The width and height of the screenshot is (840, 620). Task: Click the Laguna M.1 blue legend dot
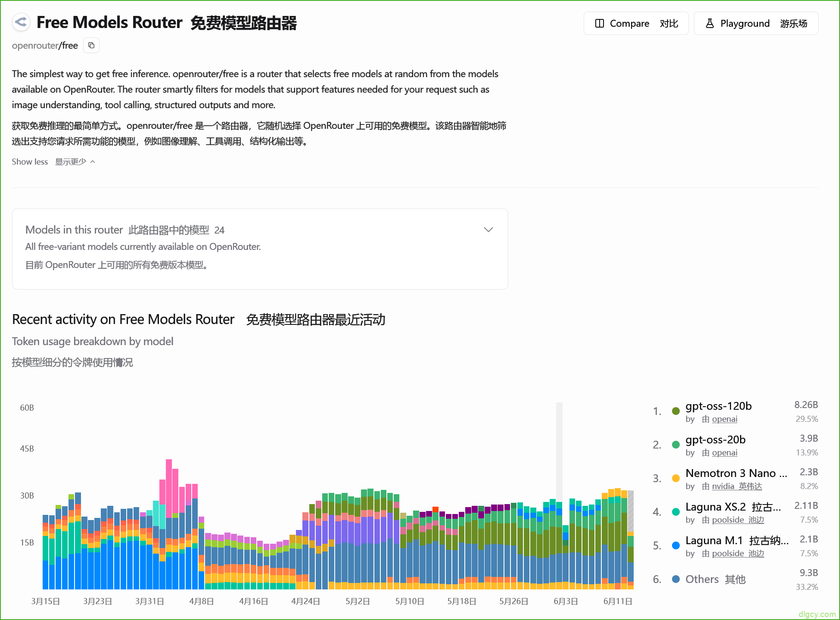point(676,545)
